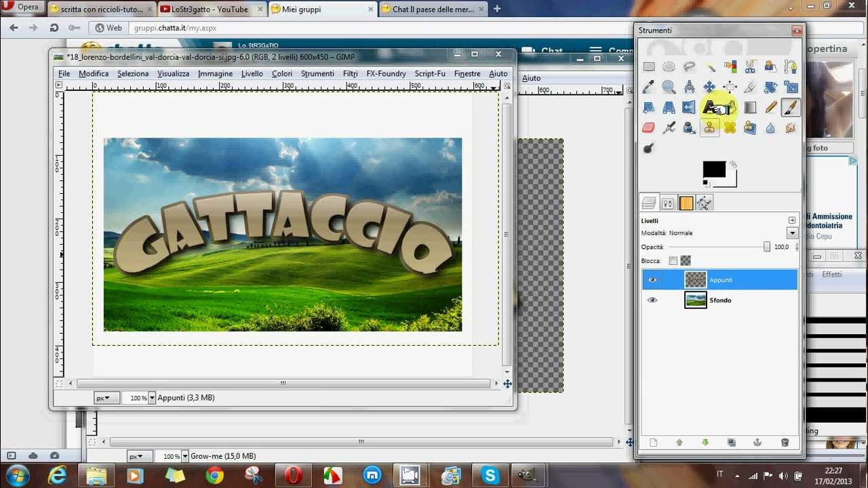868x488 pixels.
Task: Click the black foreground color swatch
Action: click(713, 169)
